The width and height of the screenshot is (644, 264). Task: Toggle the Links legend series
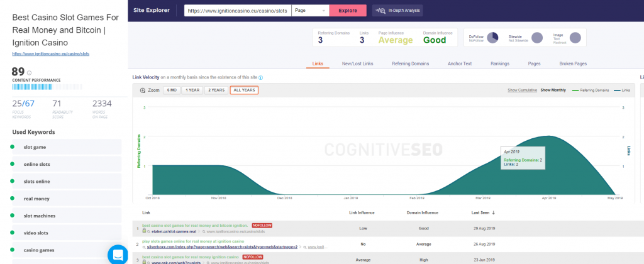coord(622,91)
